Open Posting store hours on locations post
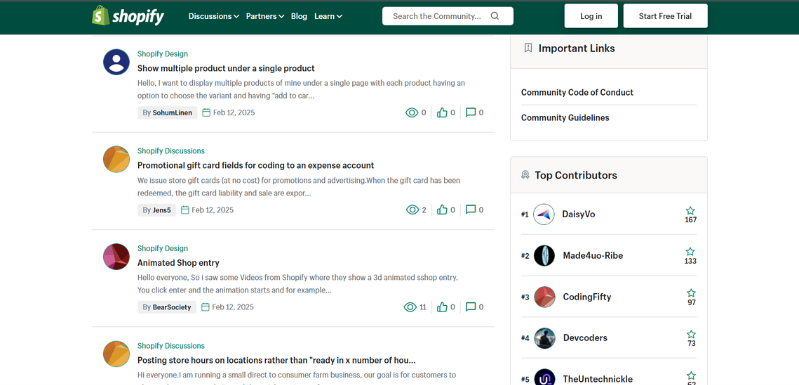This screenshot has height=385, width=799. (276, 360)
